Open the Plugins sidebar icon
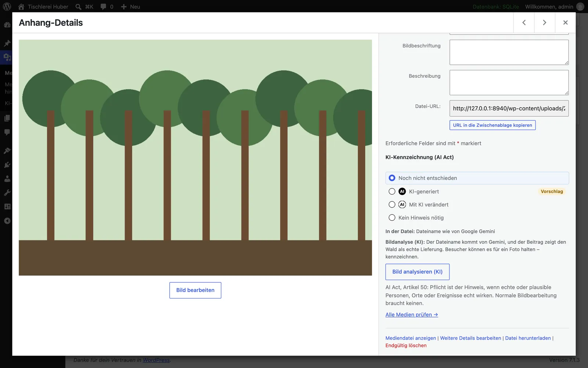 click(x=7, y=164)
